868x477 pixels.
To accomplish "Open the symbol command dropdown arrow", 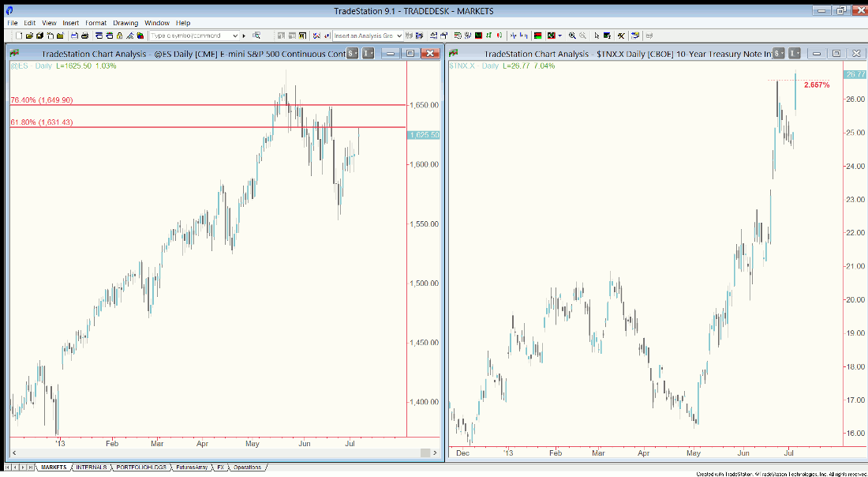I will pos(235,36).
